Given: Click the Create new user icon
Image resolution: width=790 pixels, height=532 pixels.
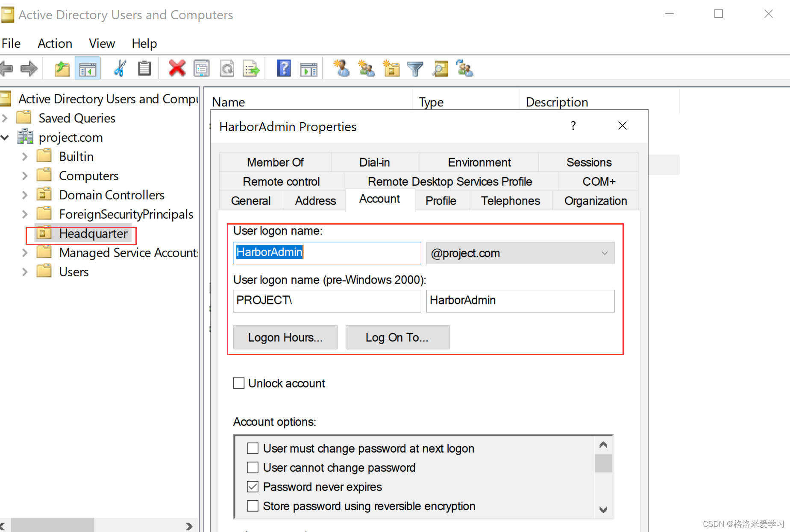Looking at the screenshot, I should pos(341,68).
